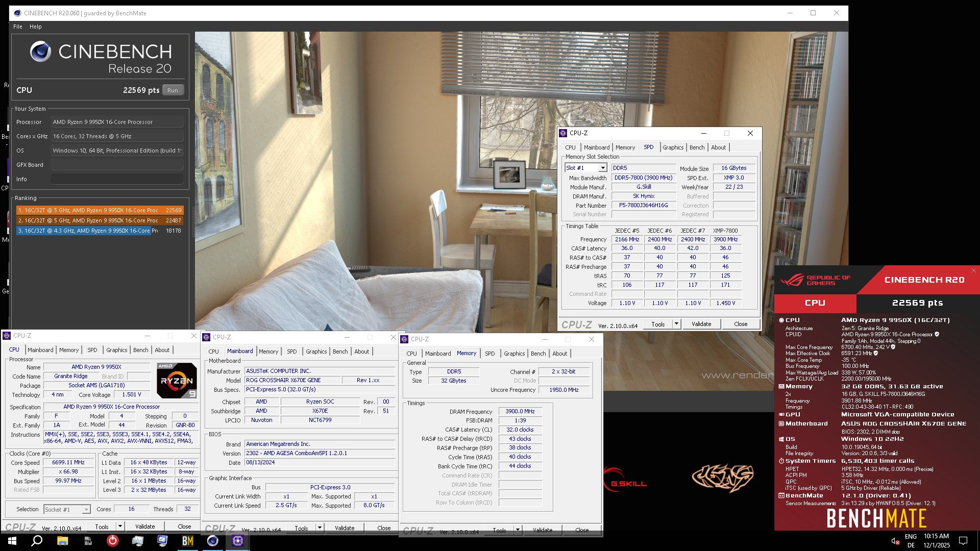Image resolution: width=980 pixels, height=551 pixels.
Task: Click CPU-Z SPD window title icon
Action: click(x=563, y=133)
